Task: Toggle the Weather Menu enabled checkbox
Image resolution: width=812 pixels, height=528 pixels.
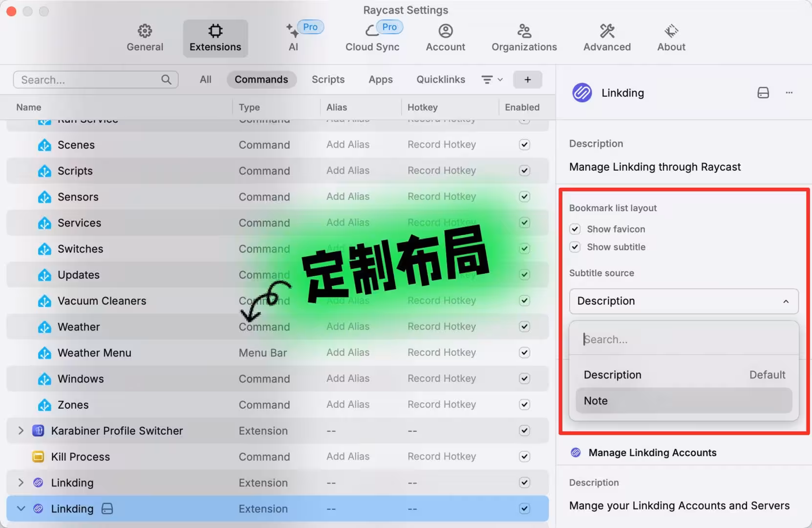Action: pyautogui.click(x=525, y=352)
